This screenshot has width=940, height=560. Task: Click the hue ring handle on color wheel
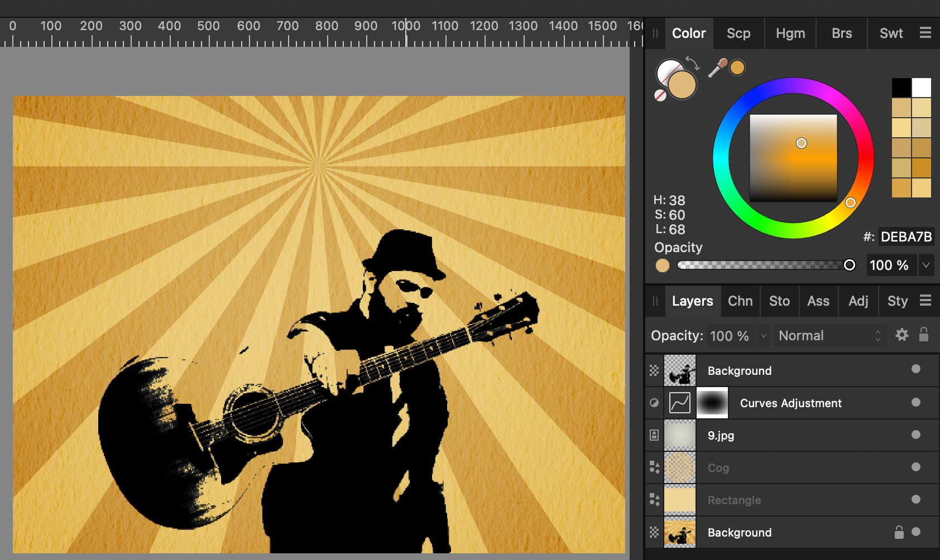click(850, 202)
